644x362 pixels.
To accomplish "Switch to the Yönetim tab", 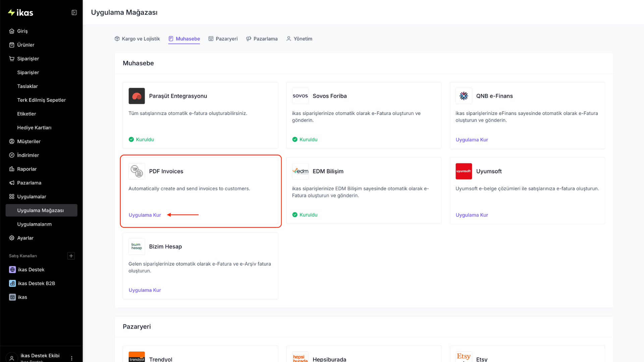I will [x=299, y=39].
